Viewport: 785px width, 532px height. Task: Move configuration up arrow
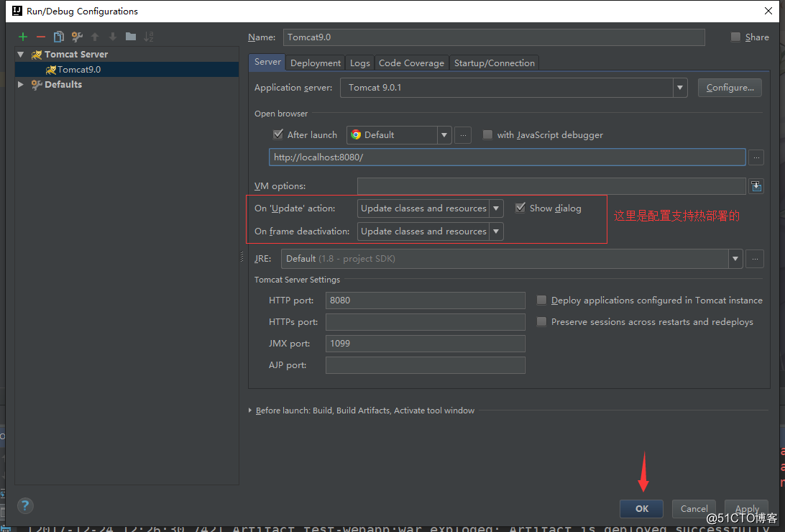coord(95,37)
